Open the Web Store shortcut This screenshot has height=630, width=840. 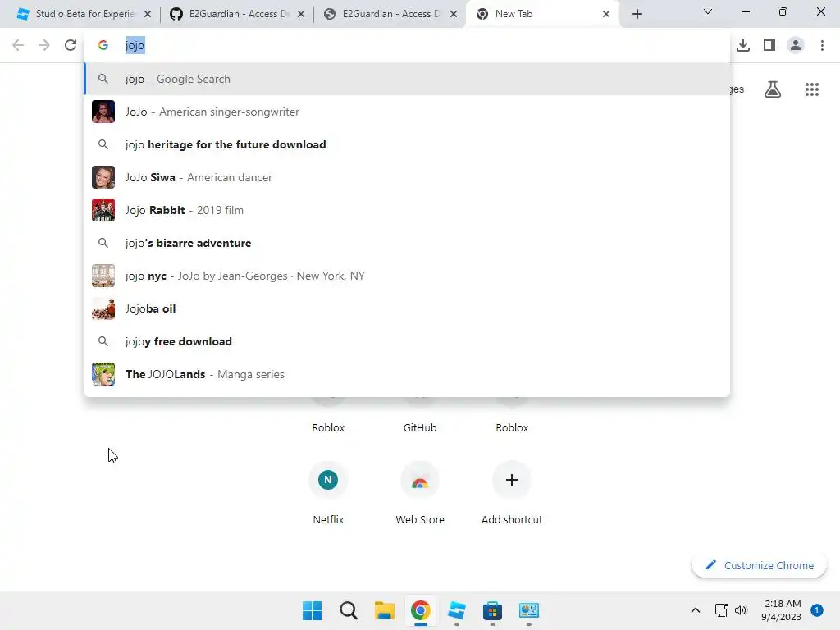click(420, 493)
